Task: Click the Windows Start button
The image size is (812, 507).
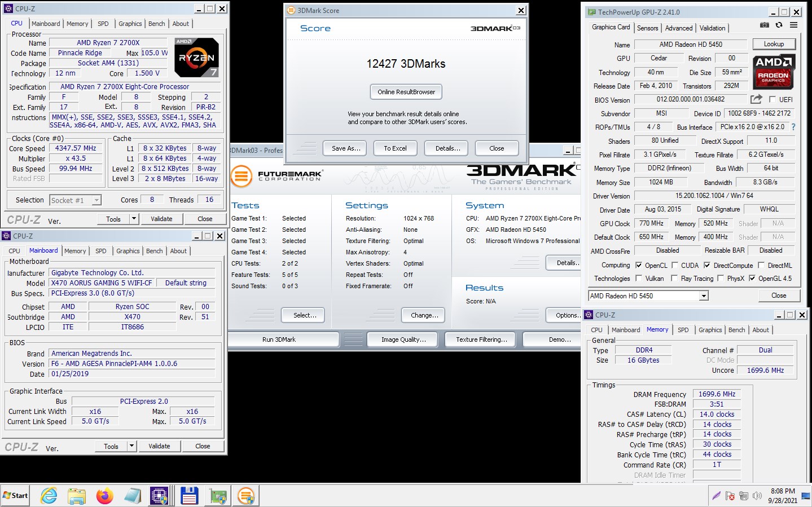Action: pyautogui.click(x=15, y=496)
